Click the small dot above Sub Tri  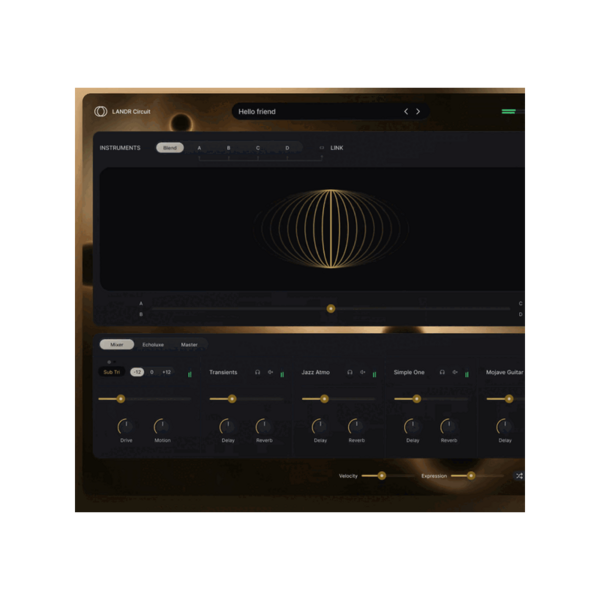click(x=109, y=362)
